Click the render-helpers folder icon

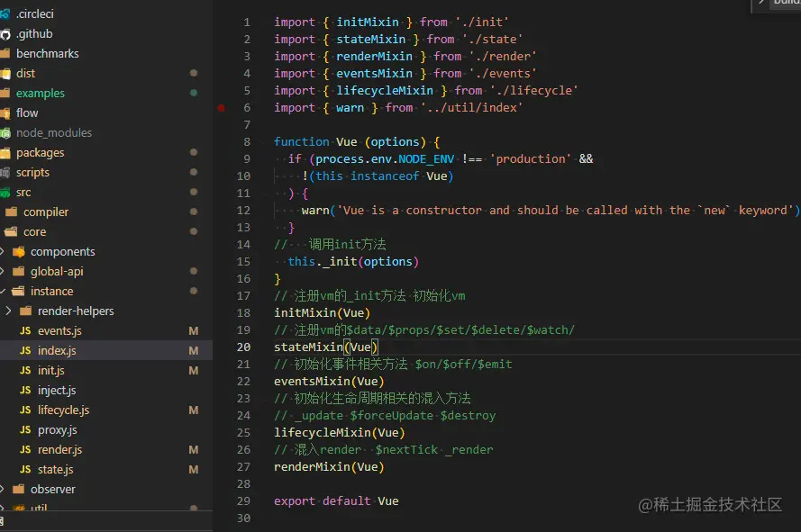(x=26, y=311)
